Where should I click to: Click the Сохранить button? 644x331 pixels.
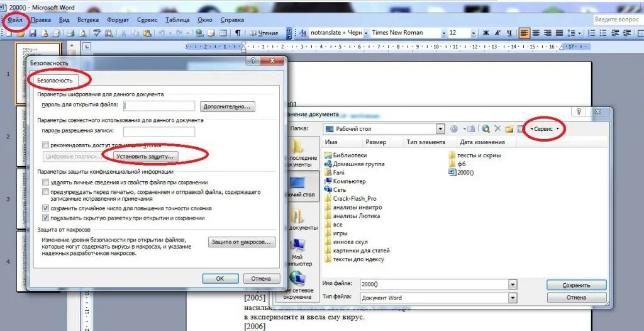point(576,285)
